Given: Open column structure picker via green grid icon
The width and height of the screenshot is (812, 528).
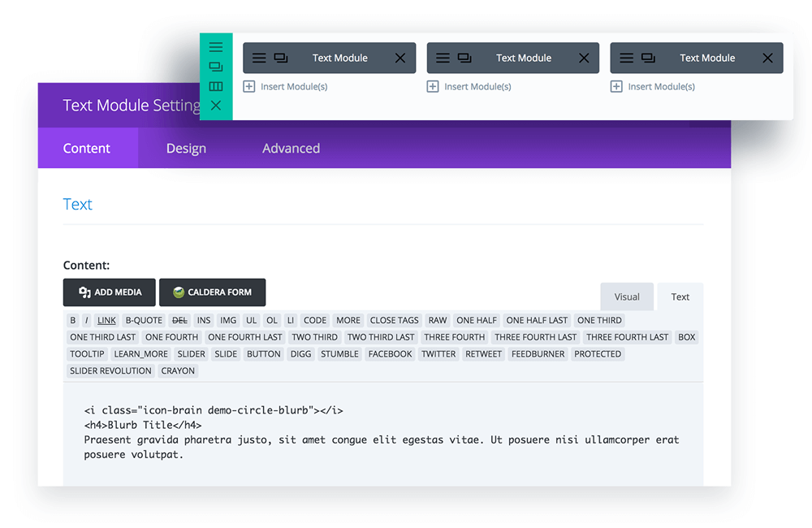Looking at the screenshot, I should pyautogui.click(x=216, y=86).
